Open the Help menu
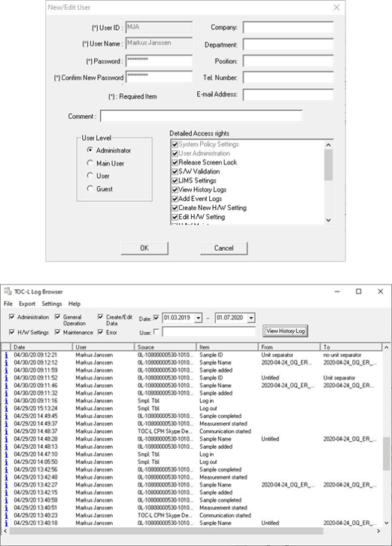The height and width of the screenshot is (546, 392). [x=74, y=304]
